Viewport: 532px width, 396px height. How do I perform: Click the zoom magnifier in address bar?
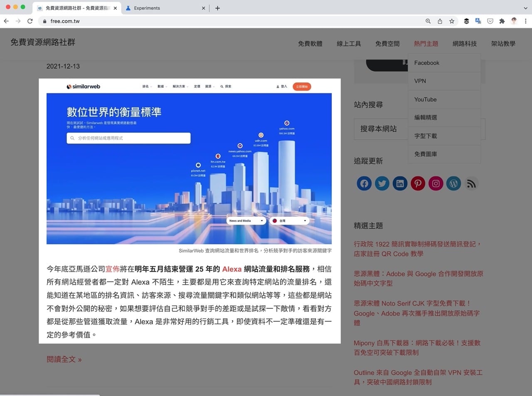(x=428, y=21)
